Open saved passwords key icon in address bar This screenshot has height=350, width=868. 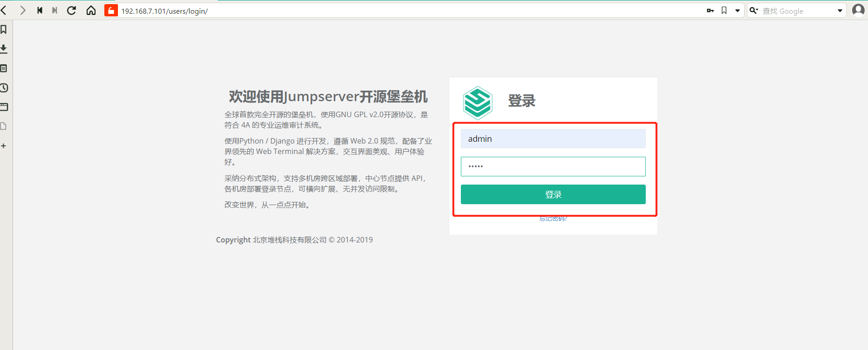[710, 10]
